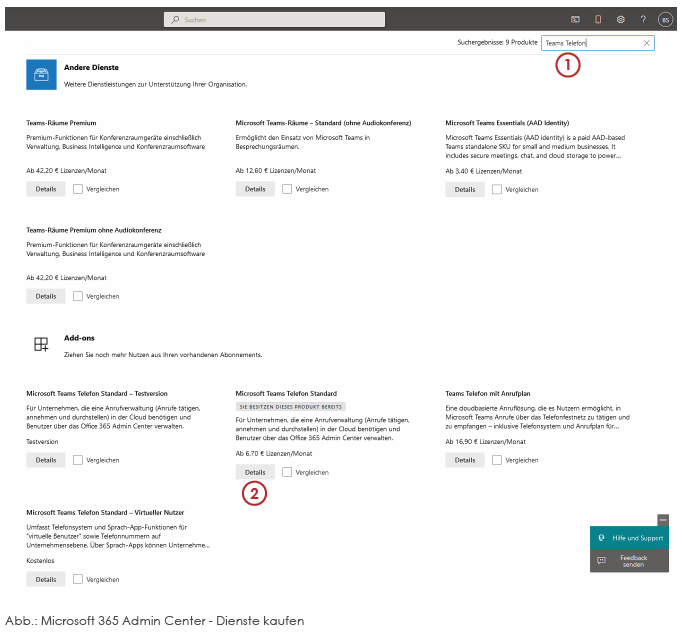Click the mobile app icon in header
Image resolution: width=682 pixels, height=638 pixels.
tap(598, 19)
